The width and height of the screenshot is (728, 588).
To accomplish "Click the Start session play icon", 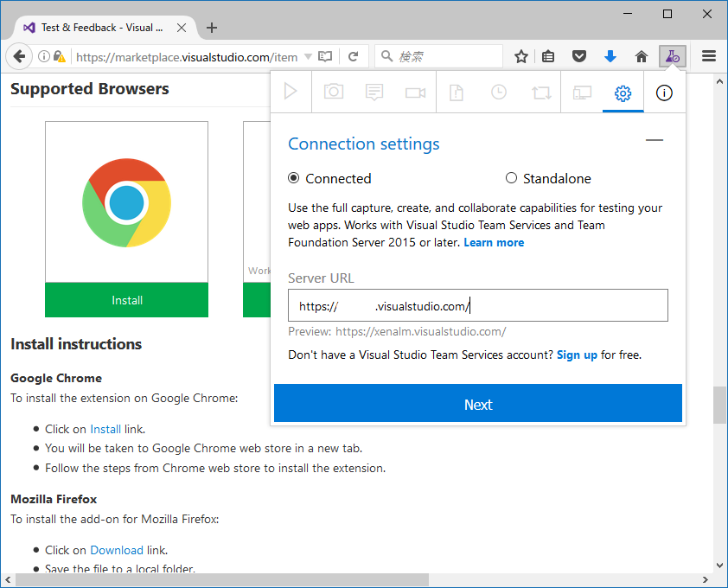I will (291, 92).
